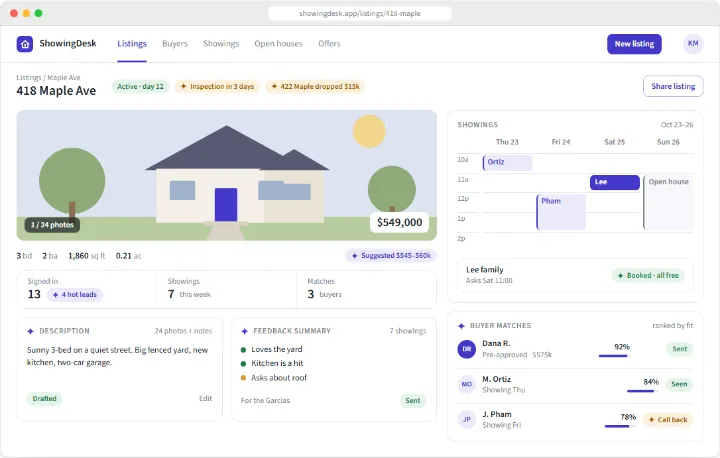Click the New listing button
This screenshot has width=720, height=458.
(634, 44)
